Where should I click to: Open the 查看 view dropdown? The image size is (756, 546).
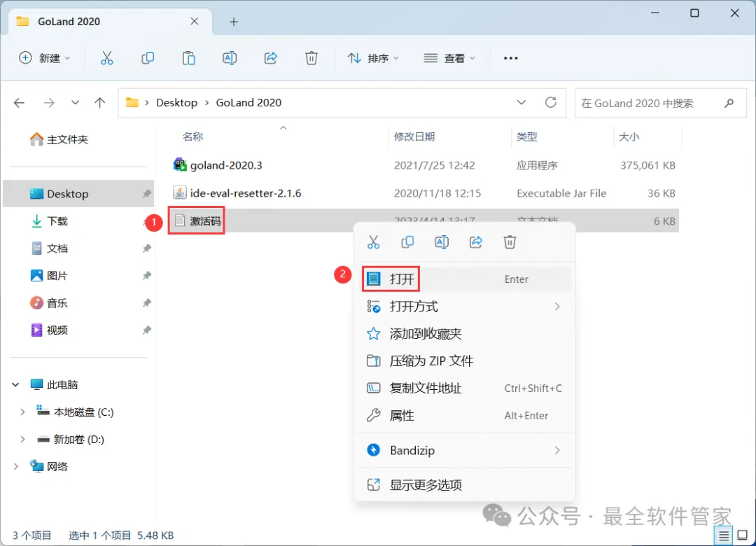click(x=449, y=58)
